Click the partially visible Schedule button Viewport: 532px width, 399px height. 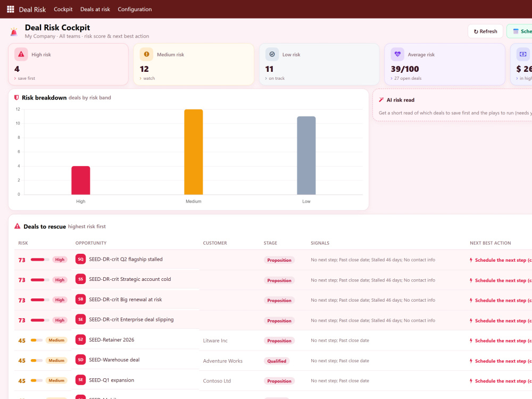pyautogui.click(x=519, y=31)
